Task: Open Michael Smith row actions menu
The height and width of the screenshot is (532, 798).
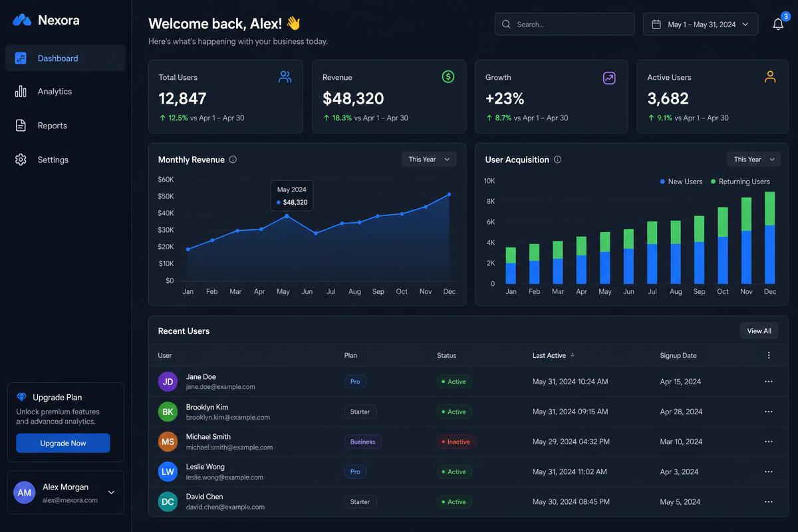Action: pyautogui.click(x=769, y=442)
